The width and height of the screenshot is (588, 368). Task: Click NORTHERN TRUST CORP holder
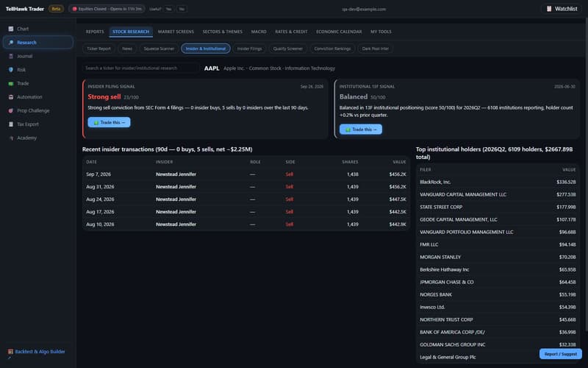[x=446, y=319]
